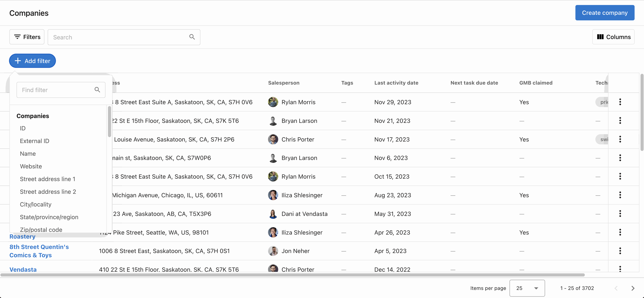Click Salesperson column header
The height and width of the screenshot is (298, 644).
click(284, 83)
